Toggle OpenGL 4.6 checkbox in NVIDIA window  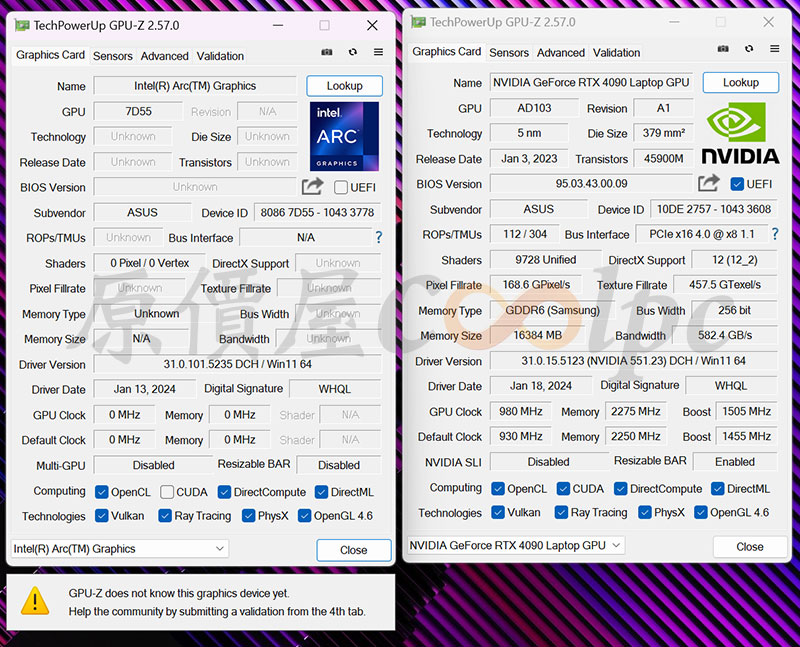click(701, 512)
